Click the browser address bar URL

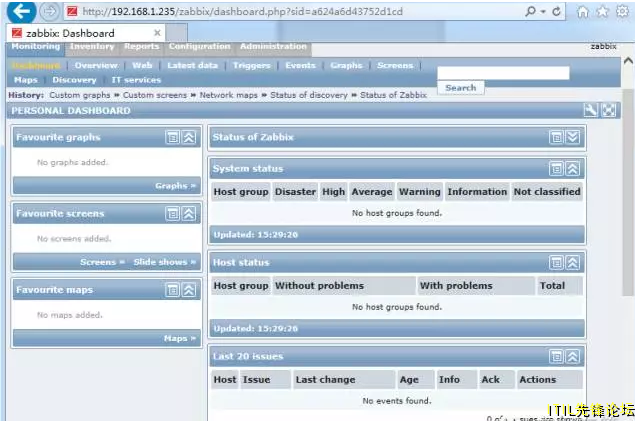pos(243,11)
